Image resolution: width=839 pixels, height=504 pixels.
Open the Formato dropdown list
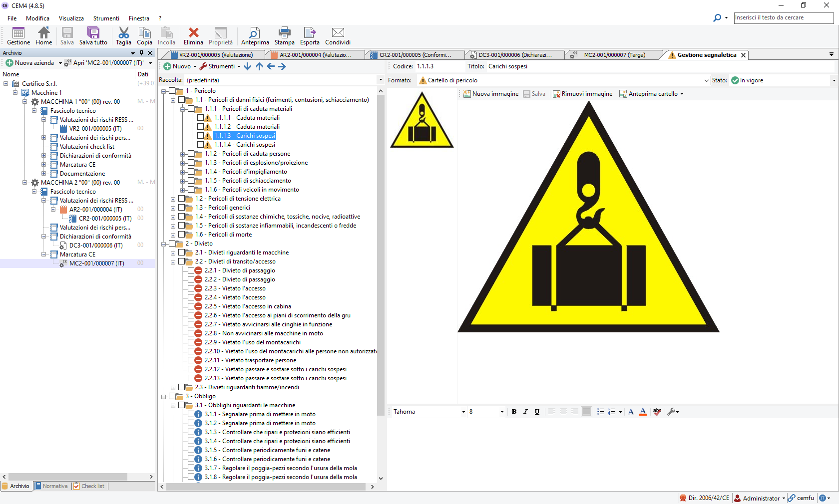(x=706, y=80)
